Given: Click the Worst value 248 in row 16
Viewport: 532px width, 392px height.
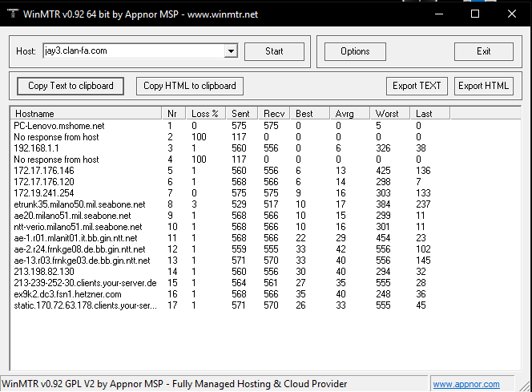Looking at the screenshot, I should (383, 294).
